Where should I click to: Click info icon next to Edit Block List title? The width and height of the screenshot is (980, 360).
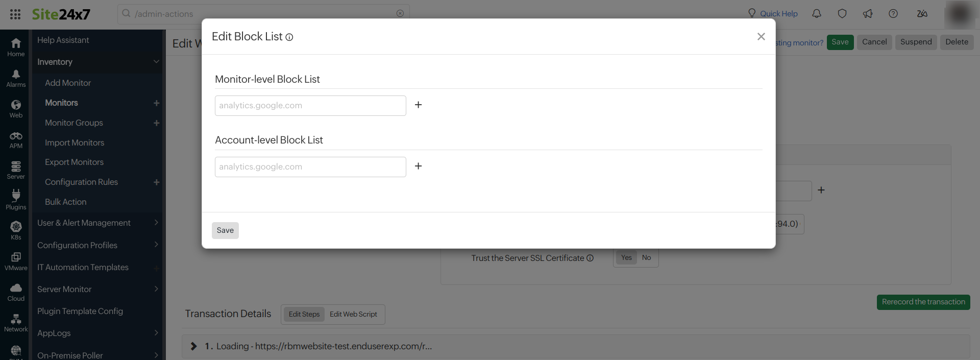click(x=289, y=37)
